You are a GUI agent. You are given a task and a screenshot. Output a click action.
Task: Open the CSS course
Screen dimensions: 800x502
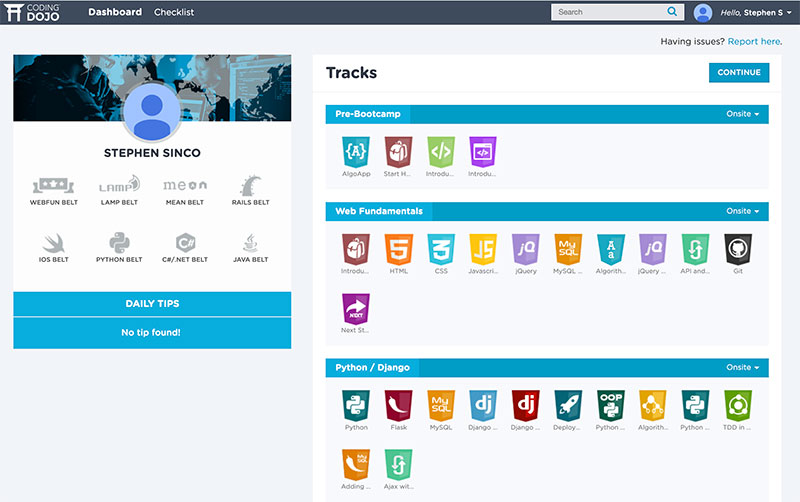[441, 249]
